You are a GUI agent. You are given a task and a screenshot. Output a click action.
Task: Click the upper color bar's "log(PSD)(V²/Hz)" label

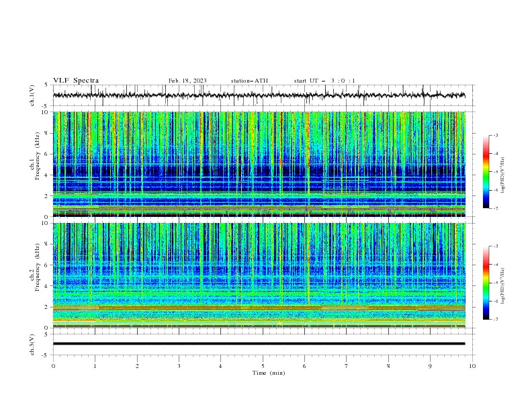click(x=503, y=175)
